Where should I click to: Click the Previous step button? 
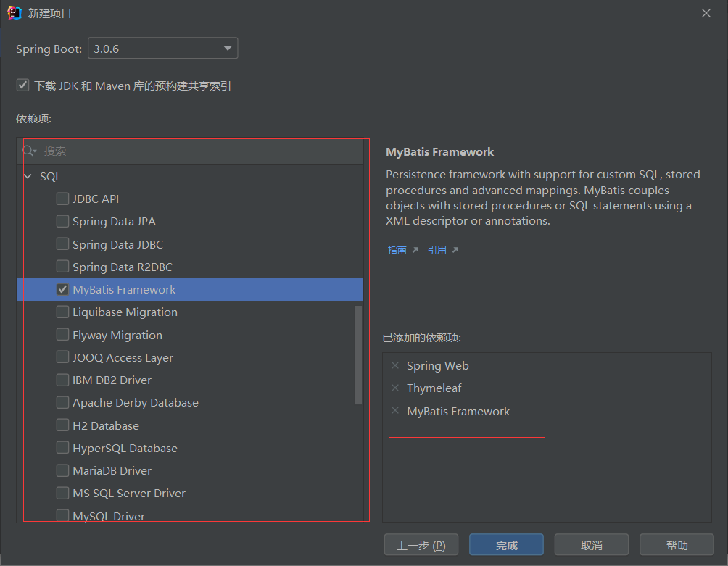click(x=421, y=545)
